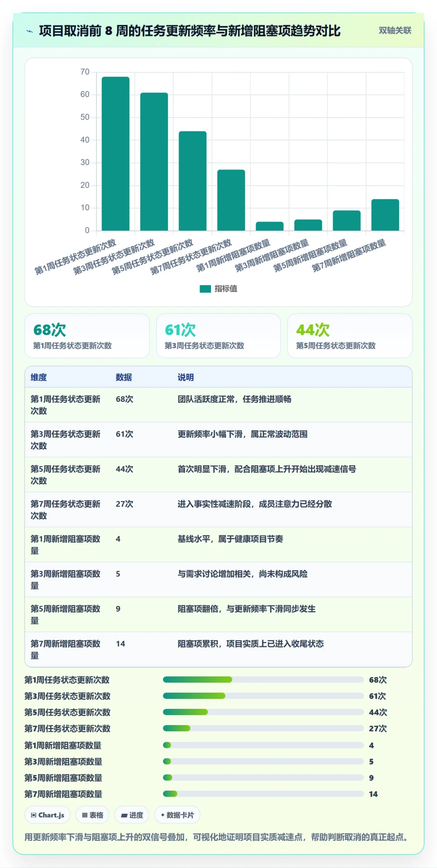437x868 pixels.
Task: Click description 首次明显下滑 row text
Action: pos(267,469)
